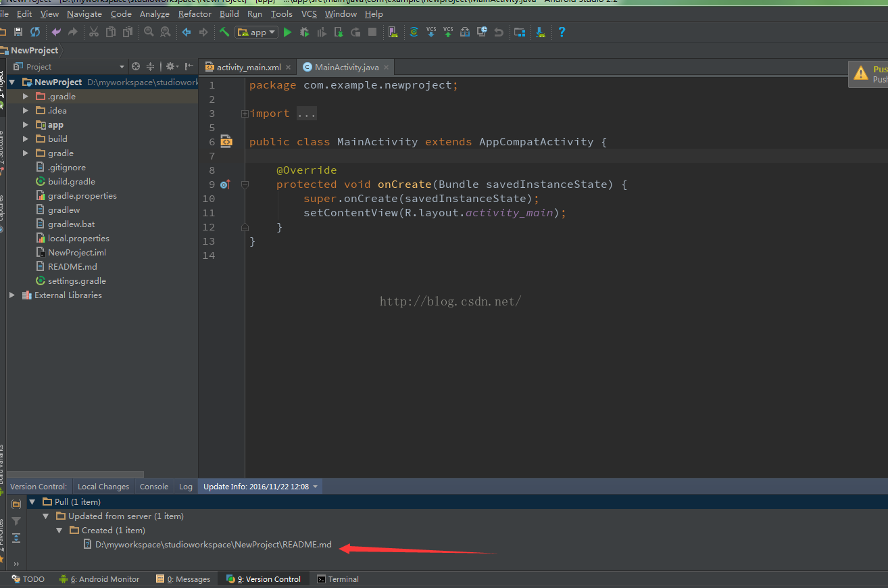Switch to Console tab
Screen dimensions: 888x588
click(x=154, y=487)
